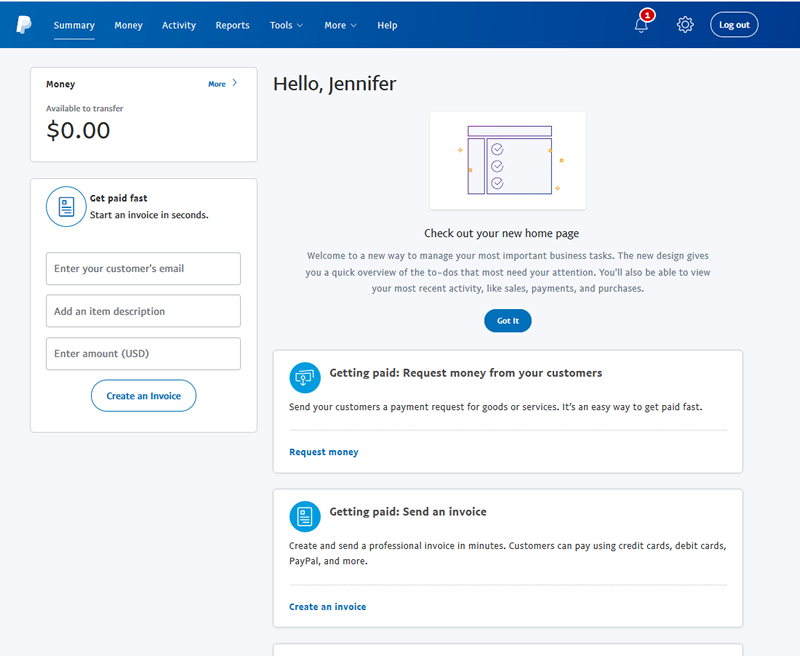800x656 pixels.
Task: Click the Hello, Jennifer heading
Action: click(x=334, y=84)
